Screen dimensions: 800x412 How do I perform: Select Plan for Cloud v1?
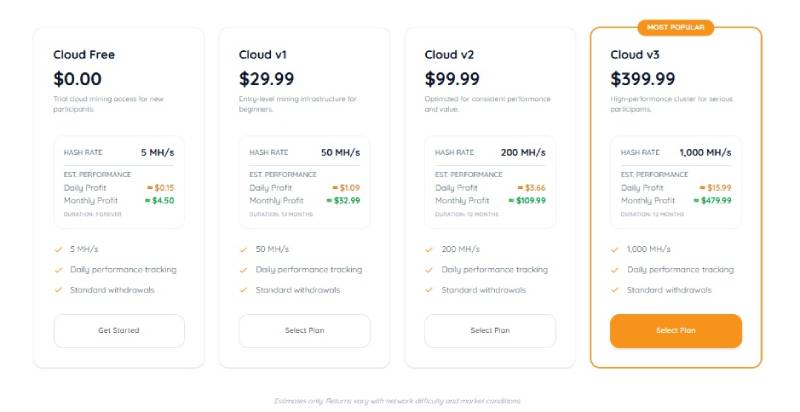pos(305,331)
